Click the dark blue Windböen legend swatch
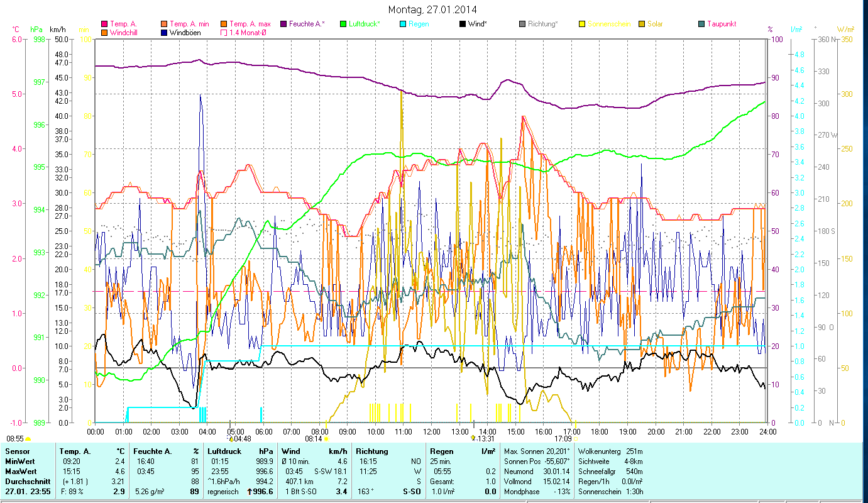 (165, 32)
